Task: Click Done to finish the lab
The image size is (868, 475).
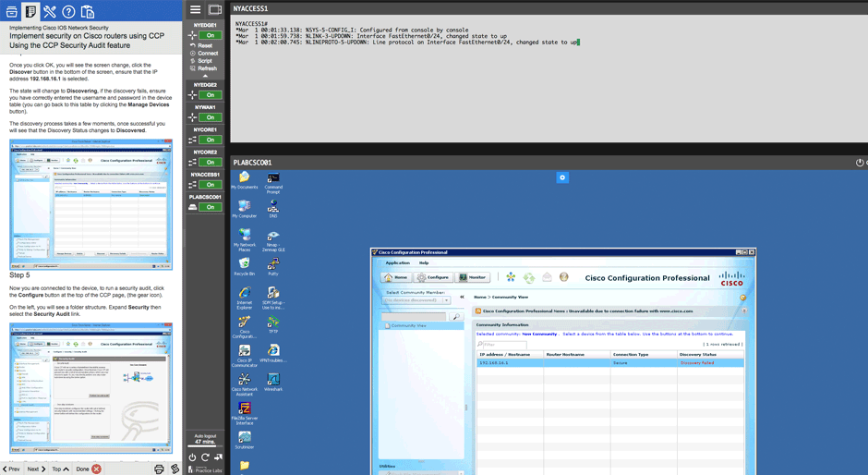Action: coord(88,469)
